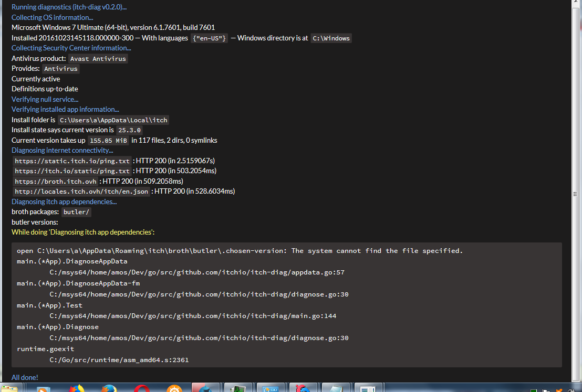Click the '155.05 MiB' size tag
This screenshot has height=392, width=582.
click(108, 141)
